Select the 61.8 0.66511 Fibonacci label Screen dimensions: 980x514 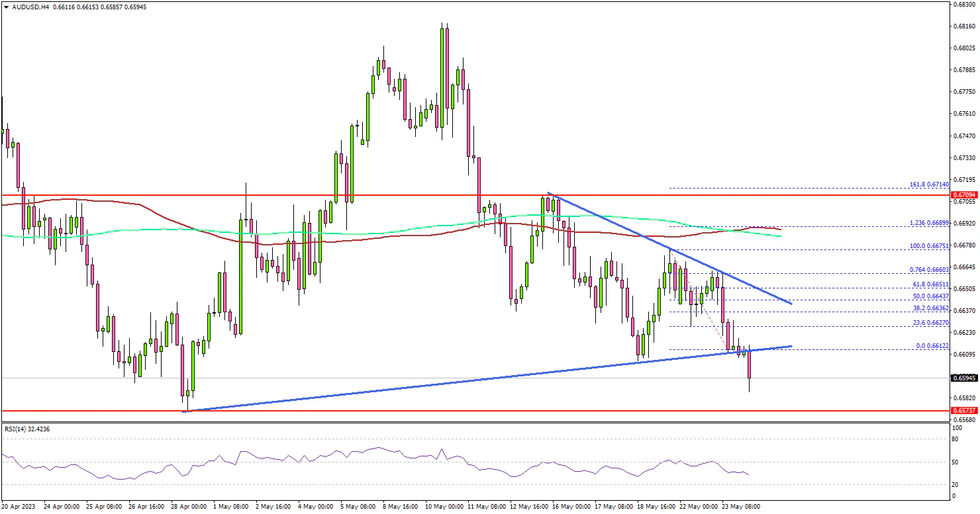coord(931,284)
